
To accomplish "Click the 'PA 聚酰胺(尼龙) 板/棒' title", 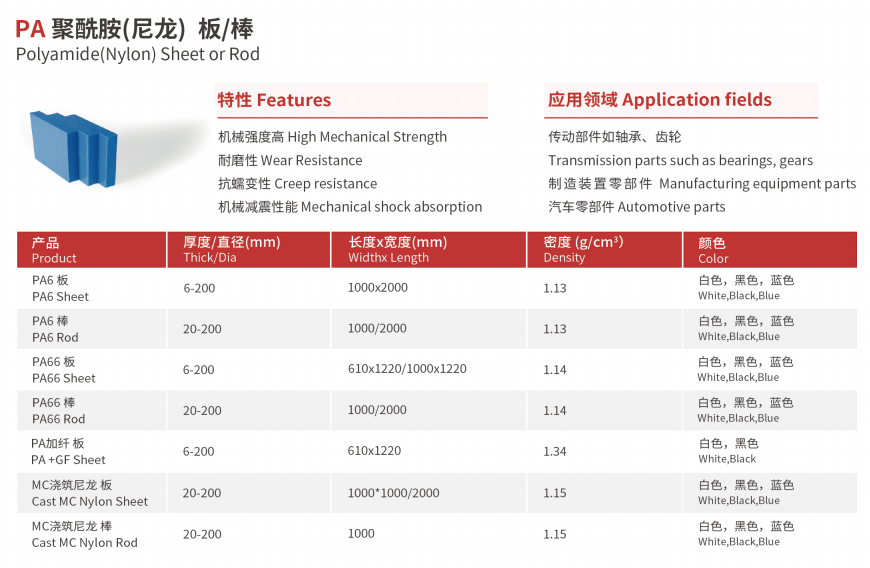I will coord(134,29).
